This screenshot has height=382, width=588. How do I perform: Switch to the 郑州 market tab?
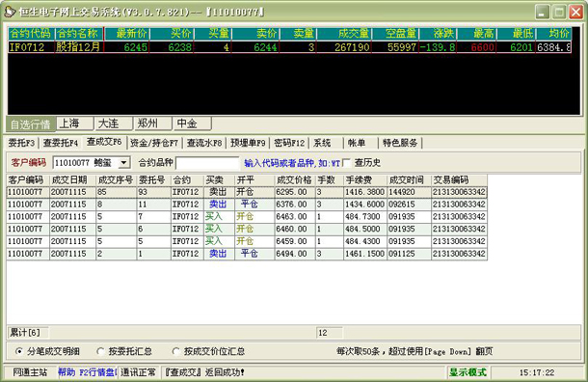click(152, 123)
